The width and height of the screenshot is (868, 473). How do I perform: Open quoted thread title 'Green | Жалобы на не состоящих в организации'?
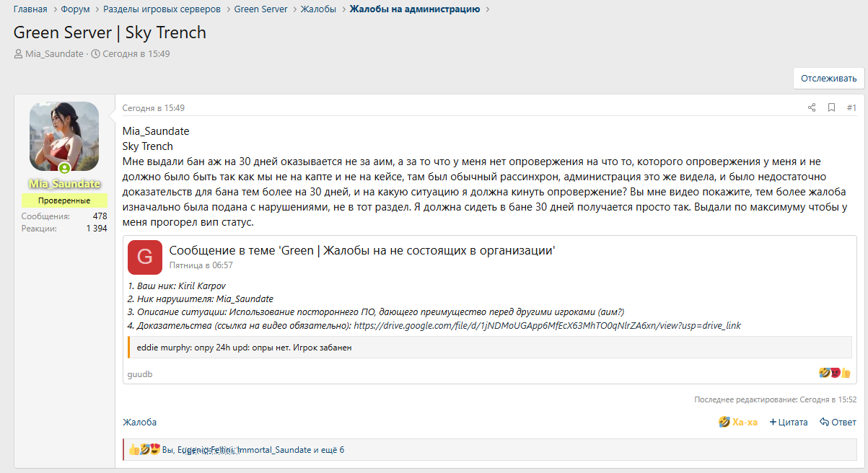[361, 250]
